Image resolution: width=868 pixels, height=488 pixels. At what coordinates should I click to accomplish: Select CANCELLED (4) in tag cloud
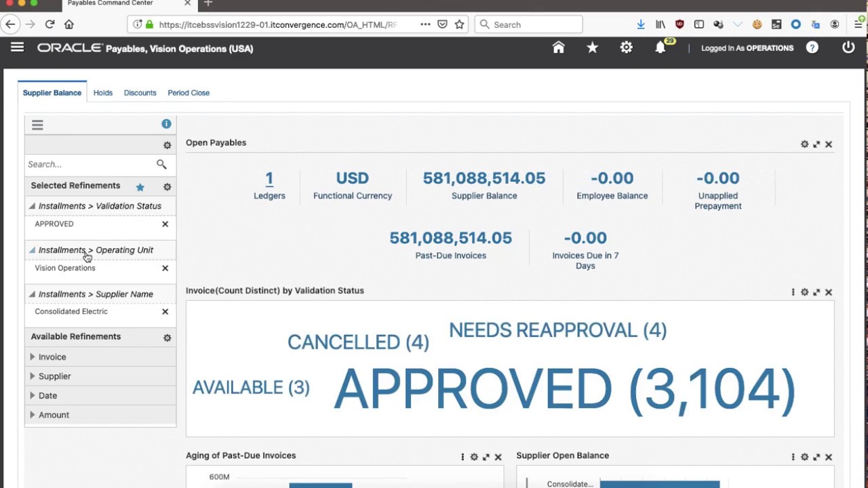[358, 342]
